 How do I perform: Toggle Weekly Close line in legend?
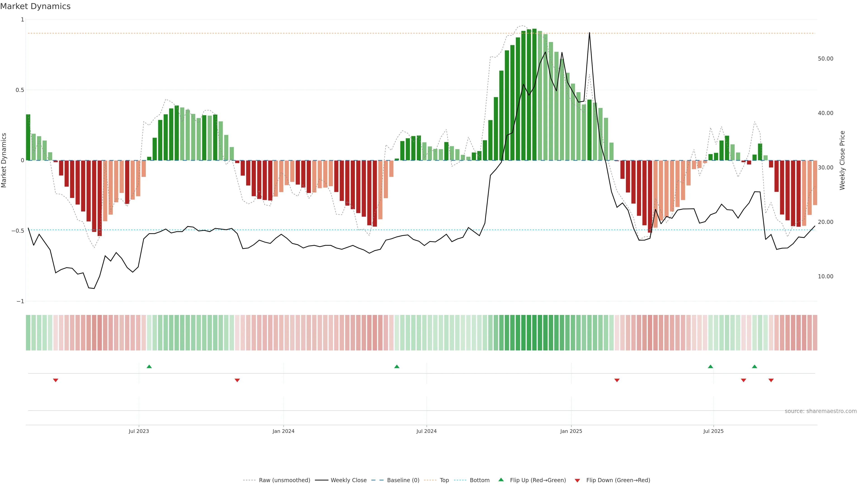pos(348,480)
